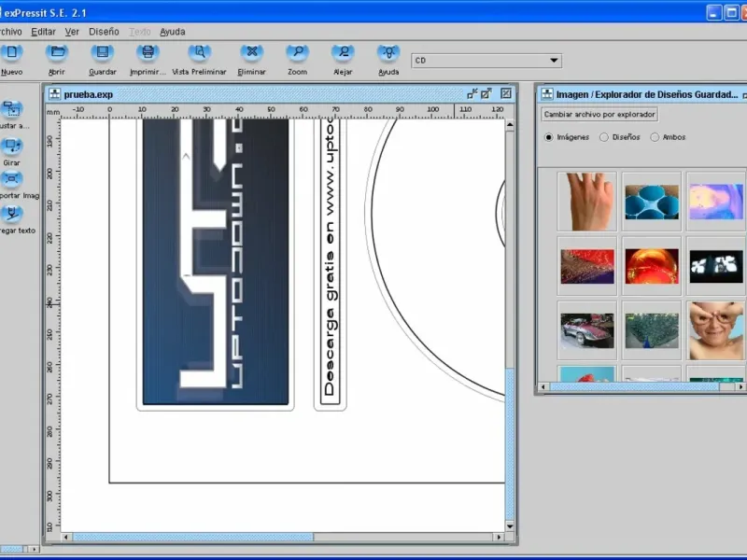Click Cambiar archivo por explorador button
Screen dimensions: 747x560
click(x=599, y=114)
